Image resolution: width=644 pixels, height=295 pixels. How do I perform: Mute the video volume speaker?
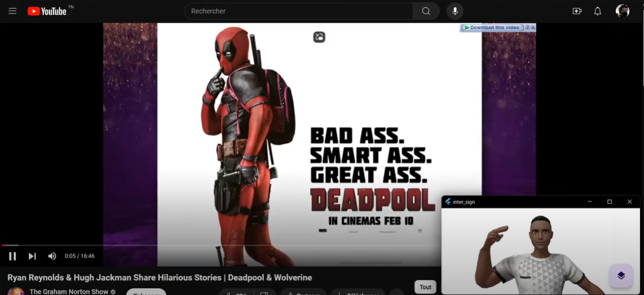pos(52,256)
